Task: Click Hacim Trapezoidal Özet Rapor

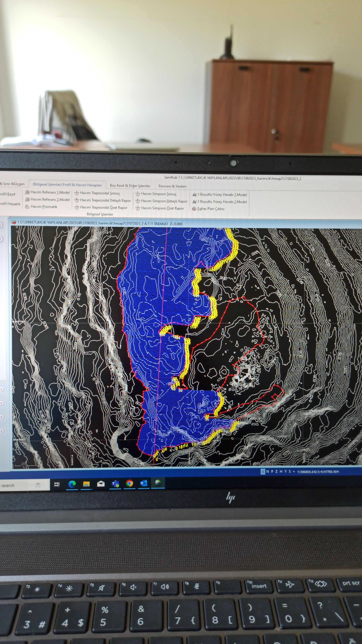Action: [x=103, y=207]
